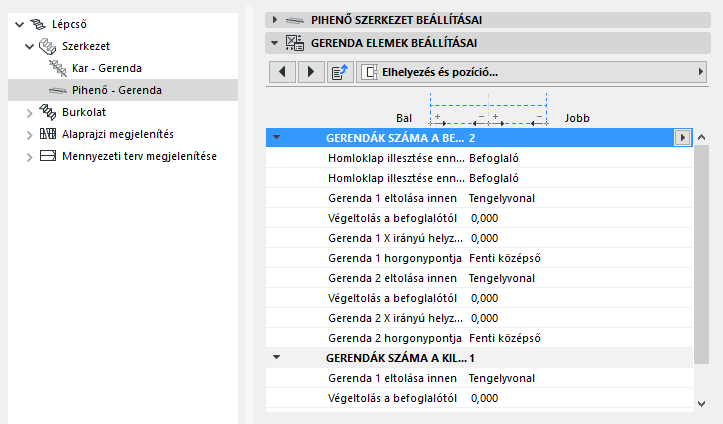723x424 pixels.
Task: Collapse the Gerenda elemek beállításai panel
Action: click(274, 43)
